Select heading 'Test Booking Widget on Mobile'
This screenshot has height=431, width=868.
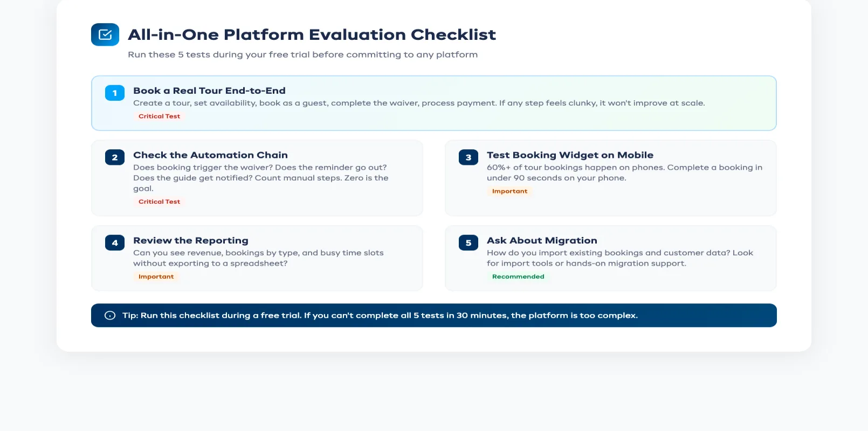pyautogui.click(x=570, y=155)
